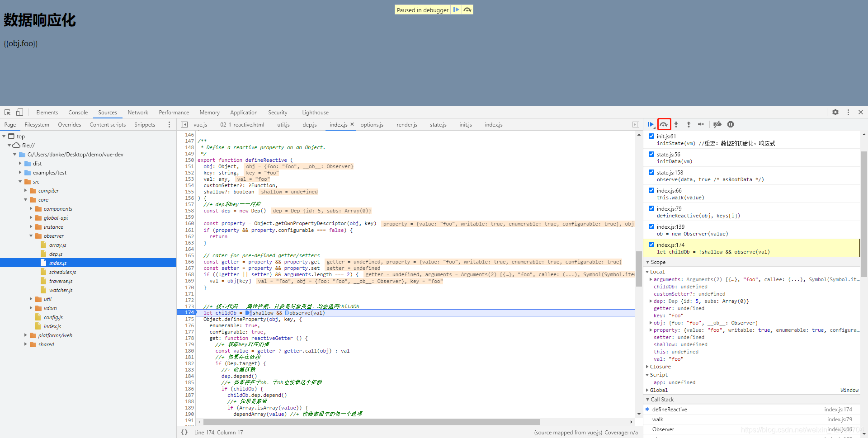The image size is (868, 438).
Task: Resume script execution in debugger toolbar
Action: (651, 124)
